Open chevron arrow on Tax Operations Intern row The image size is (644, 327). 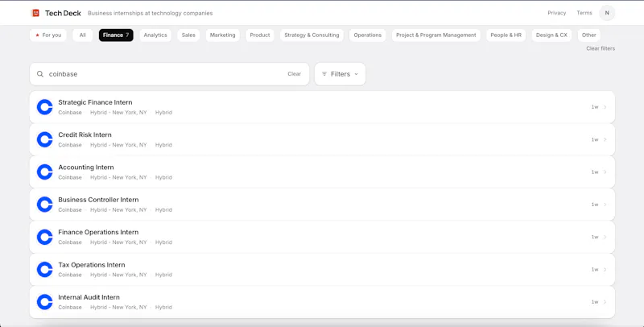(x=605, y=270)
